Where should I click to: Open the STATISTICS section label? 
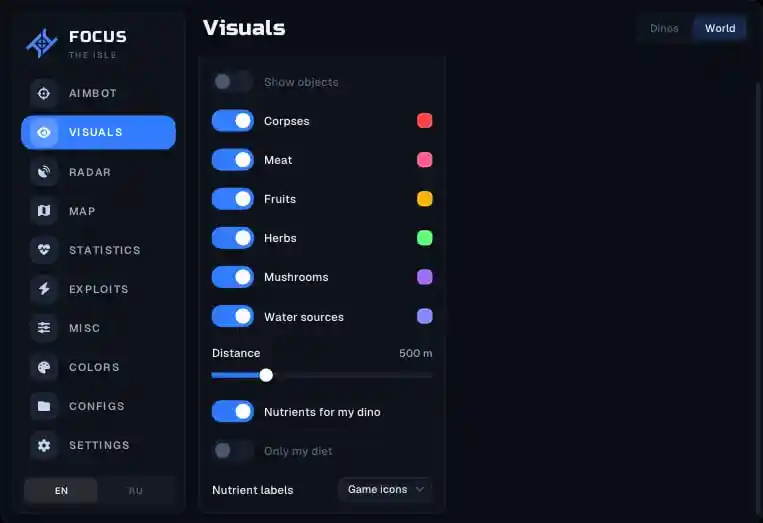pos(105,250)
